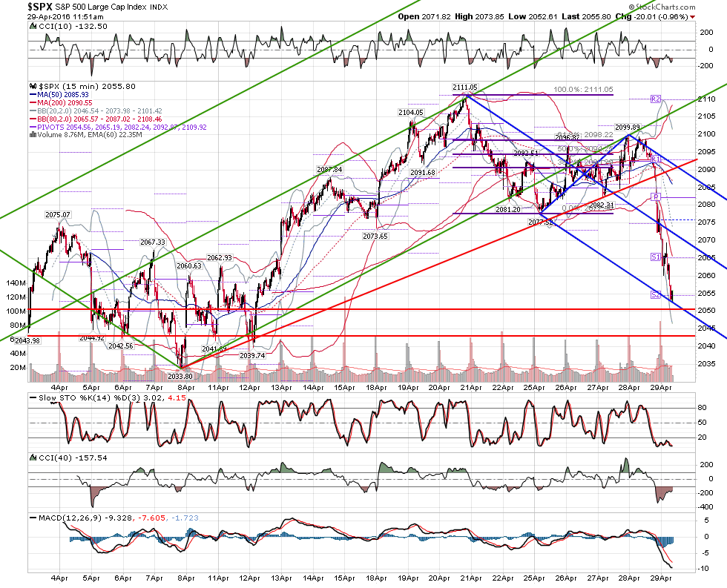727x588 pixels.
Task: Select the S1 pivot marker
Action: click(x=656, y=257)
